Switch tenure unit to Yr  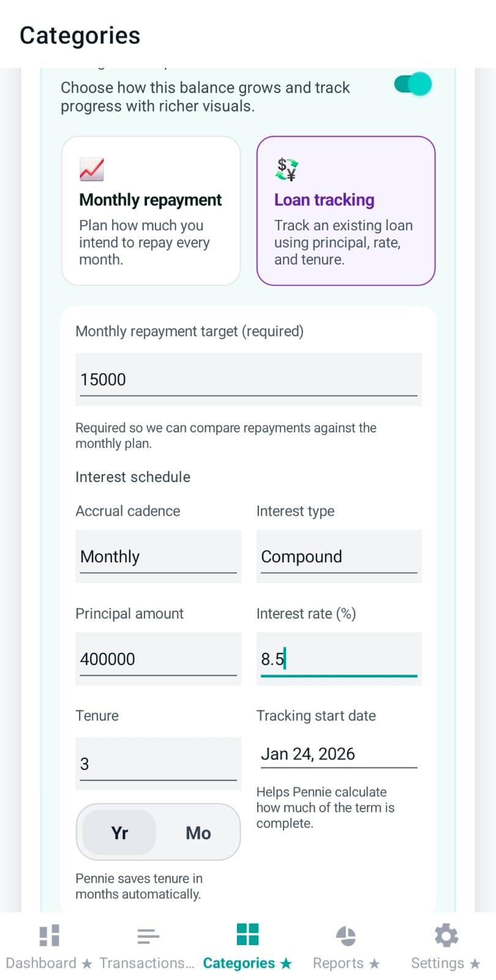point(119,832)
